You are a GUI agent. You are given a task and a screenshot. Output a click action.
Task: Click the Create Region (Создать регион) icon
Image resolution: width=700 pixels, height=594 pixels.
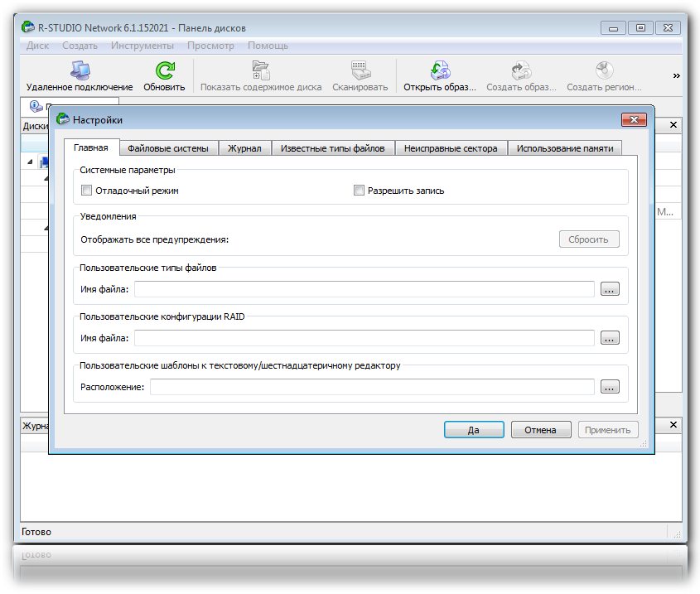pyautogui.click(x=604, y=71)
